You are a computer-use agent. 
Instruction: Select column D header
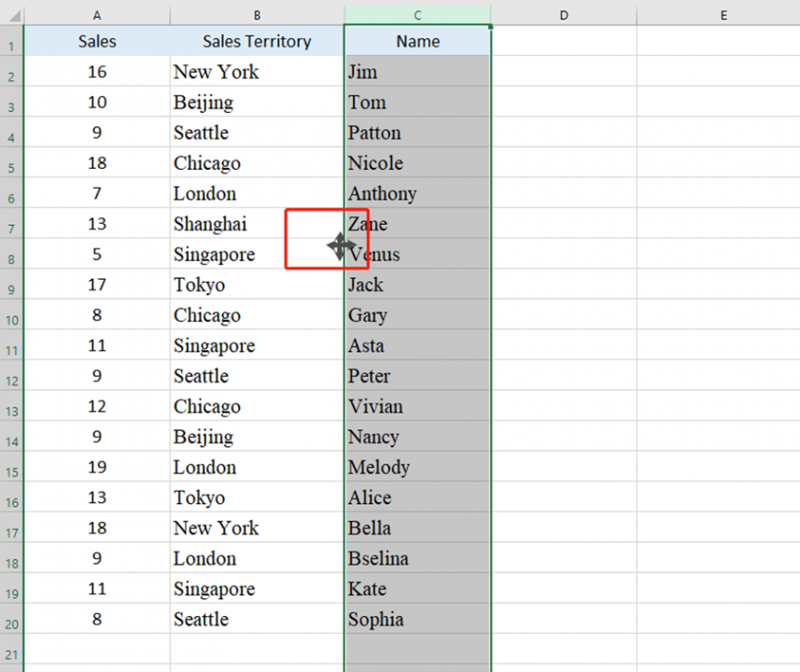coord(563,15)
